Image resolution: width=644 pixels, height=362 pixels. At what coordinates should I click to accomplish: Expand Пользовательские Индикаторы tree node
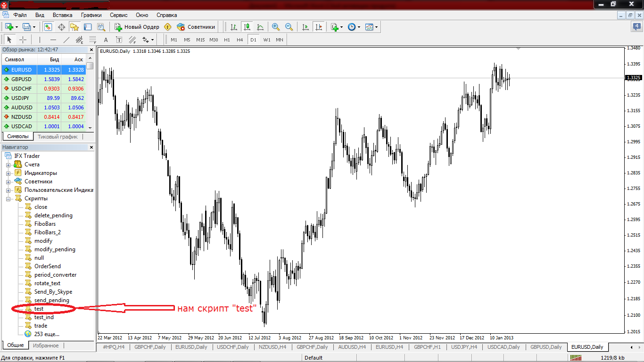click(x=8, y=190)
